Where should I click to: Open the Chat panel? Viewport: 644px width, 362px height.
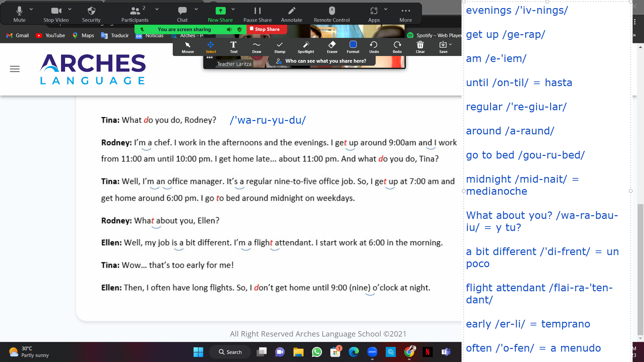pyautogui.click(x=182, y=14)
